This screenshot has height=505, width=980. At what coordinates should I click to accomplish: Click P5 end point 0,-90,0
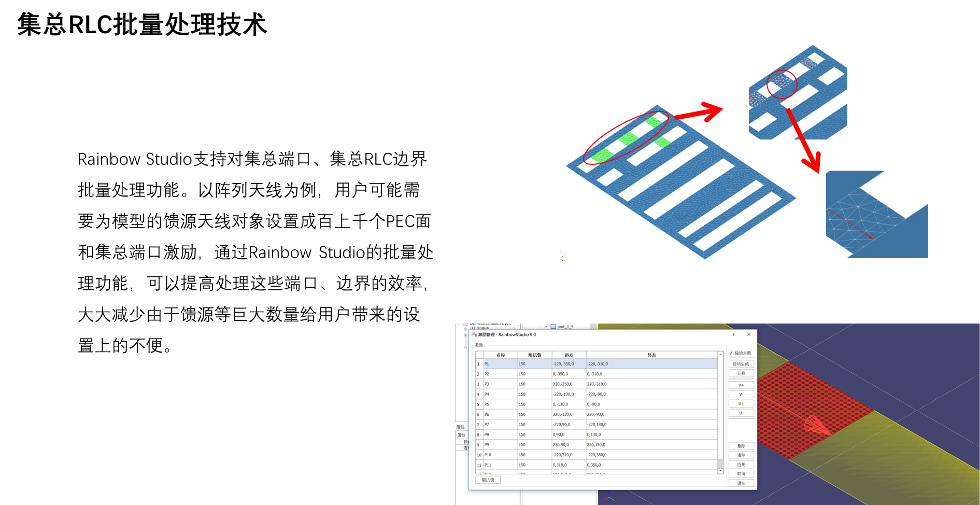pyautogui.click(x=652, y=404)
